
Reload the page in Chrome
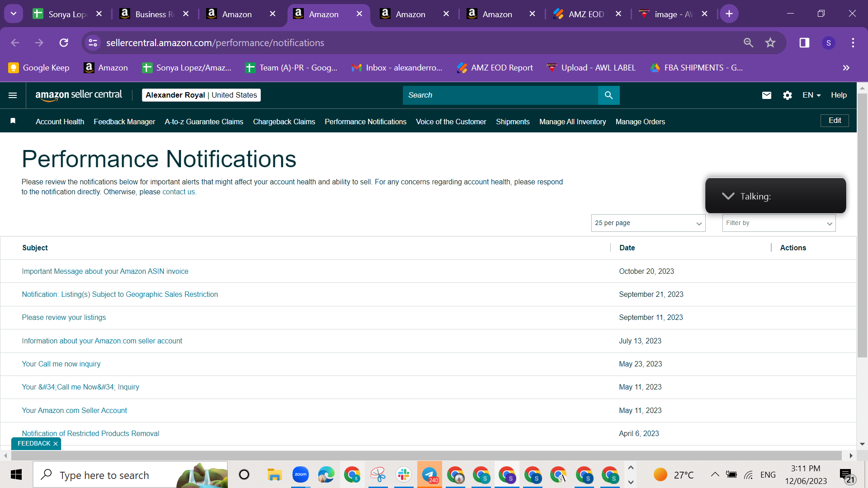tap(64, 43)
